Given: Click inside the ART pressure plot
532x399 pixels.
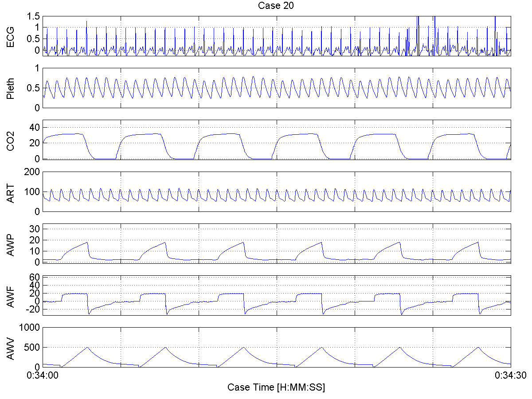Looking at the screenshot, I should pos(277,192).
